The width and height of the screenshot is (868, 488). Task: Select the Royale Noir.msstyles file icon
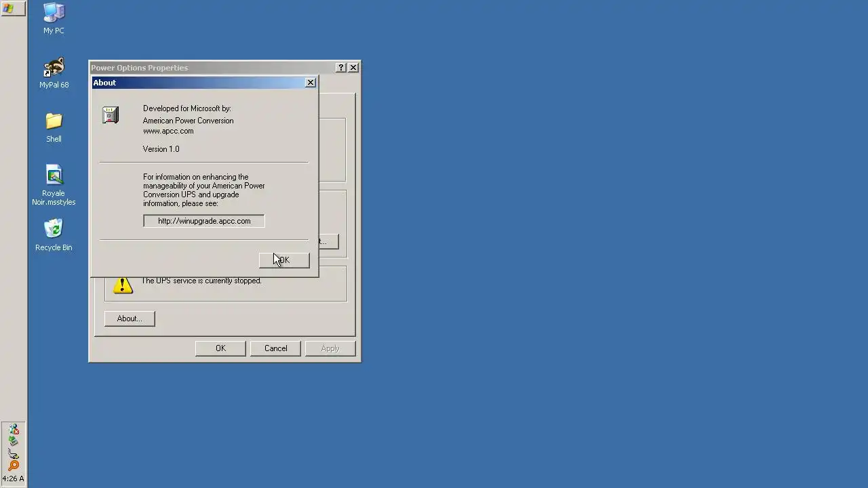pos(54,185)
